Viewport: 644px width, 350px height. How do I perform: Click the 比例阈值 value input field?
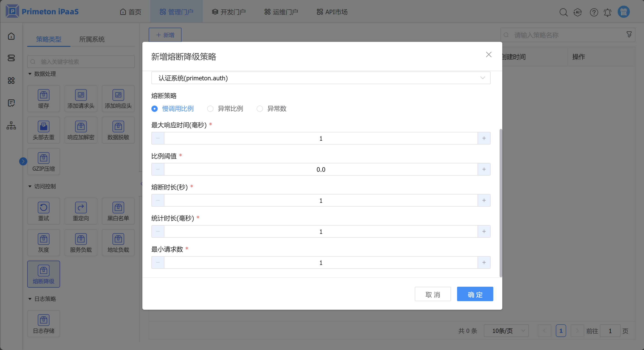coord(321,169)
